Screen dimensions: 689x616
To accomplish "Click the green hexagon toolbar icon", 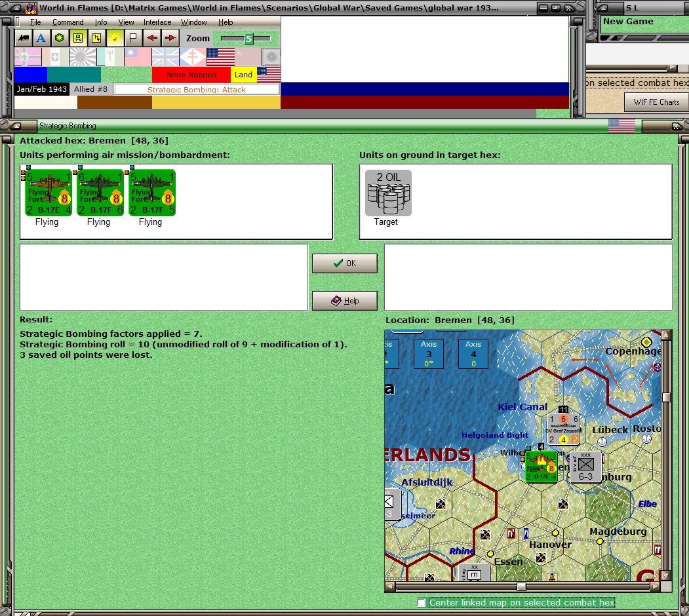I will click(59, 38).
